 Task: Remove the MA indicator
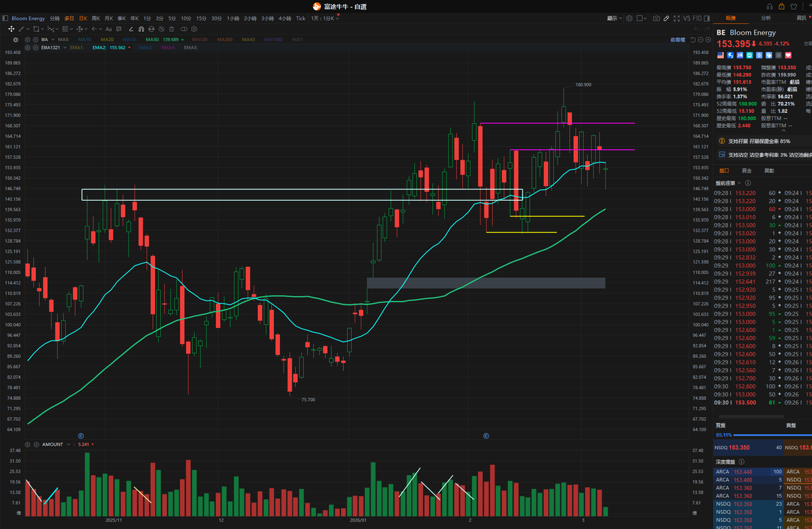[x=35, y=40]
